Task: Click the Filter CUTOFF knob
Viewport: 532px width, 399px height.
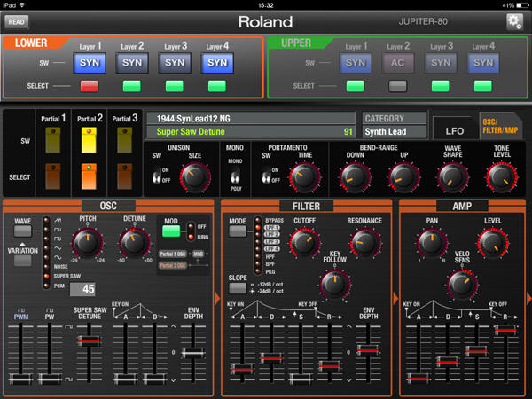Action: [304, 243]
